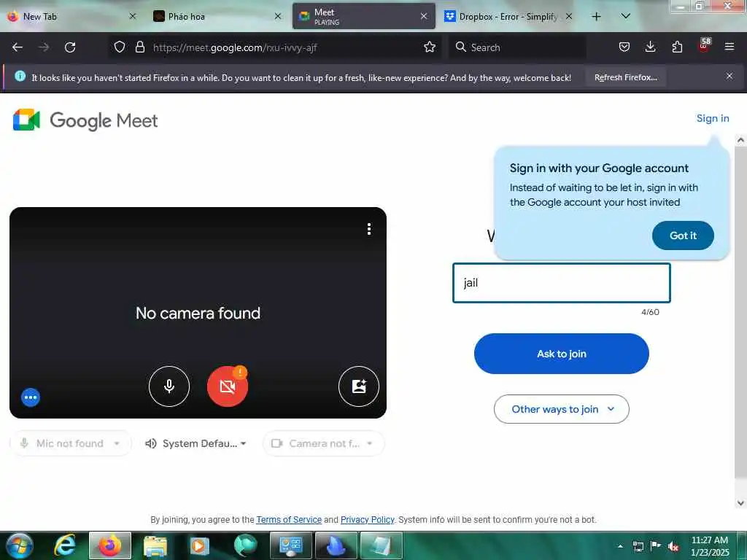This screenshot has height=560, width=747.
Task: Open the Downloads panel
Action: [x=650, y=47]
